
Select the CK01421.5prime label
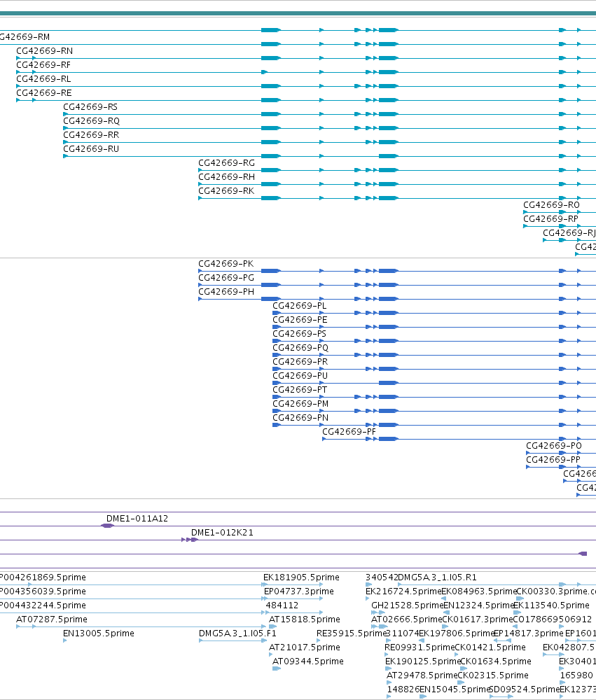point(490,647)
